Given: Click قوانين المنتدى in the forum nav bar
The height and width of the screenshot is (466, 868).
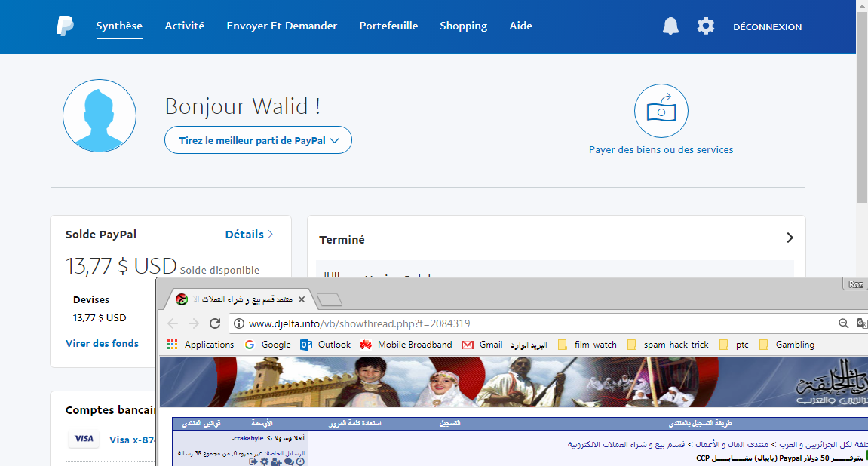Looking at the screenshot, I should [x=201, y=423].
